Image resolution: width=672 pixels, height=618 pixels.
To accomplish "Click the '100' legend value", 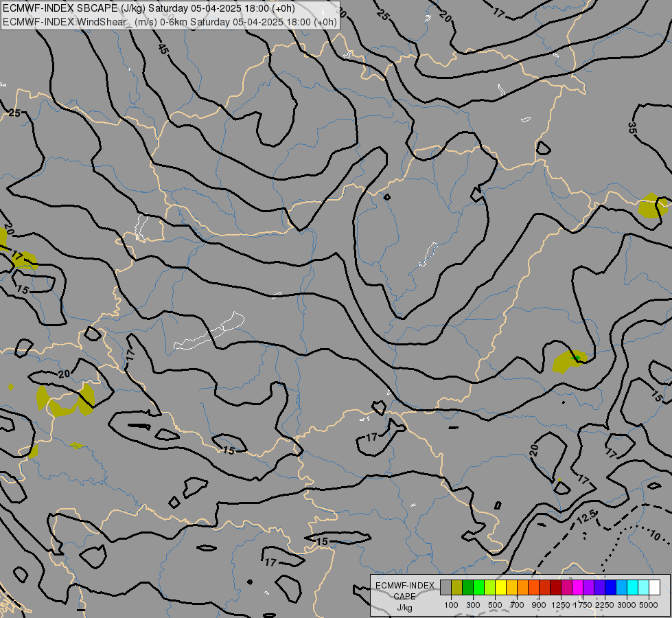I will click(x=451, y=605).
